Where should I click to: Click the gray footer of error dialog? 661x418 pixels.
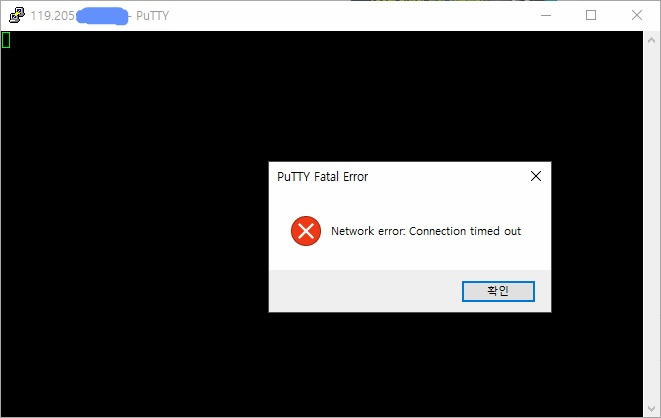tap(363, 291)
